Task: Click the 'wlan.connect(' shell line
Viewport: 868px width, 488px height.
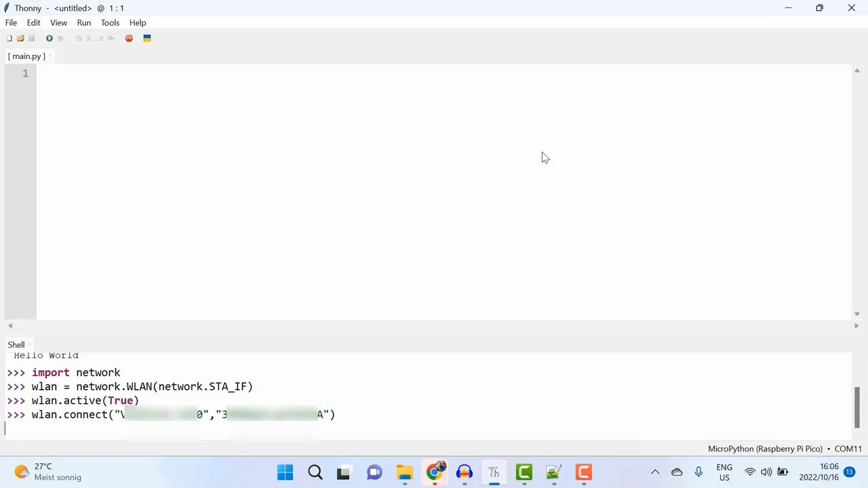Action: [183, 415]
